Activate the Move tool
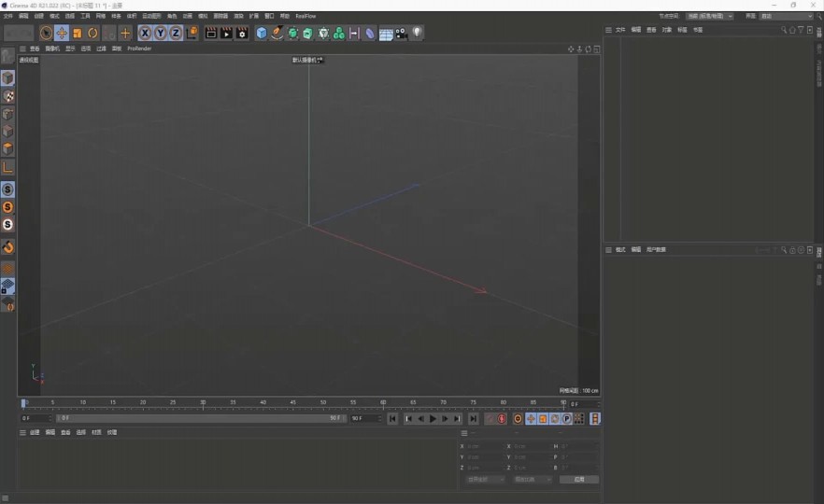 click(x=62, y=34)
